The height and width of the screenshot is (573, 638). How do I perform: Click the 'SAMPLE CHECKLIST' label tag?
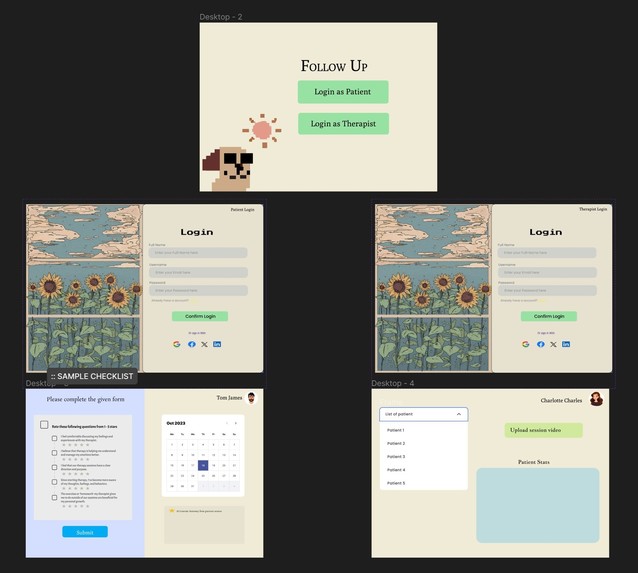[92, 376]
